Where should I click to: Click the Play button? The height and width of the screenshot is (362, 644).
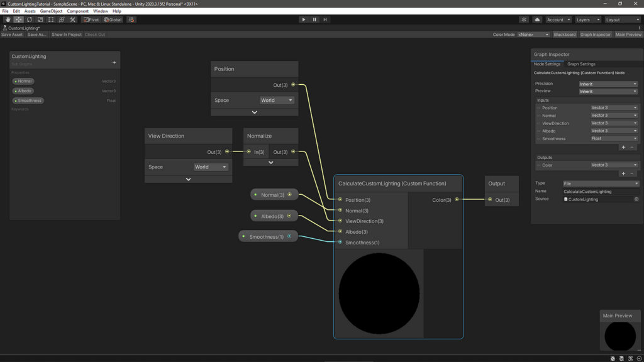click(x=304, y=19)
